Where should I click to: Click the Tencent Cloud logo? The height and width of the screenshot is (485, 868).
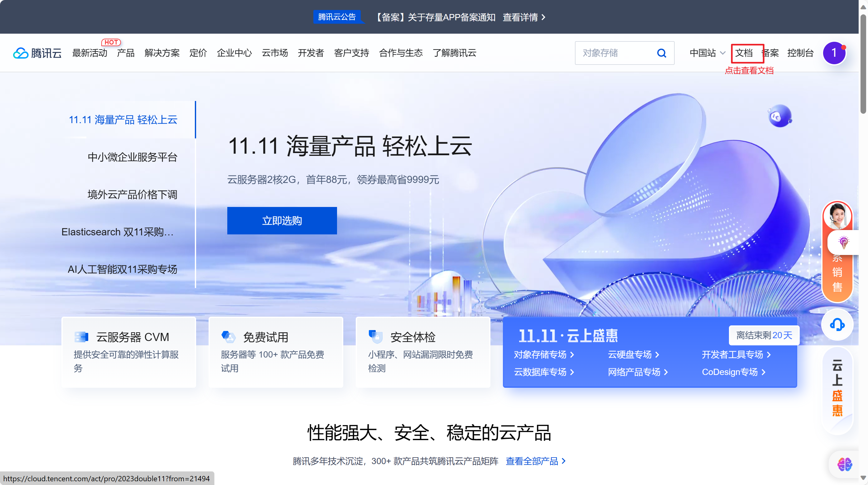[37, 53]
